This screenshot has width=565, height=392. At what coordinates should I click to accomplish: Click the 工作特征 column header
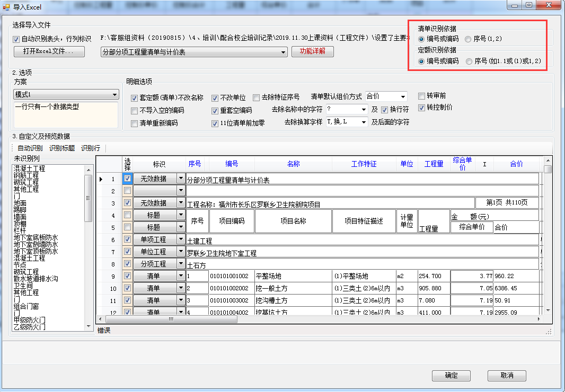click(364, 164)
